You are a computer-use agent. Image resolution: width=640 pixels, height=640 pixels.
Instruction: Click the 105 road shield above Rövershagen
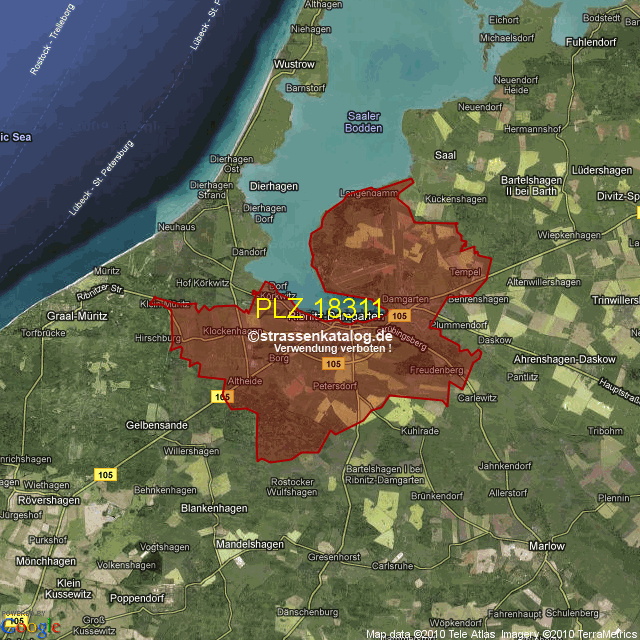(x=104, y=473)
